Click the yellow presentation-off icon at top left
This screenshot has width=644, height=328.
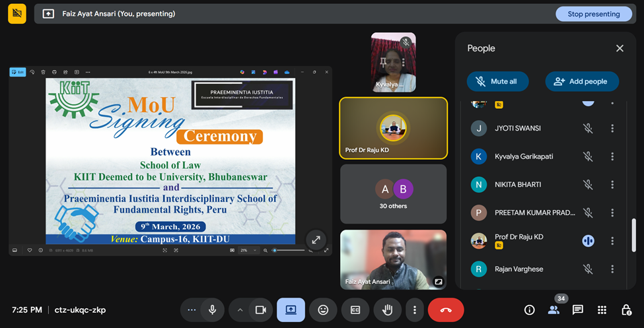pyautogui.click(x=17, y=14)
